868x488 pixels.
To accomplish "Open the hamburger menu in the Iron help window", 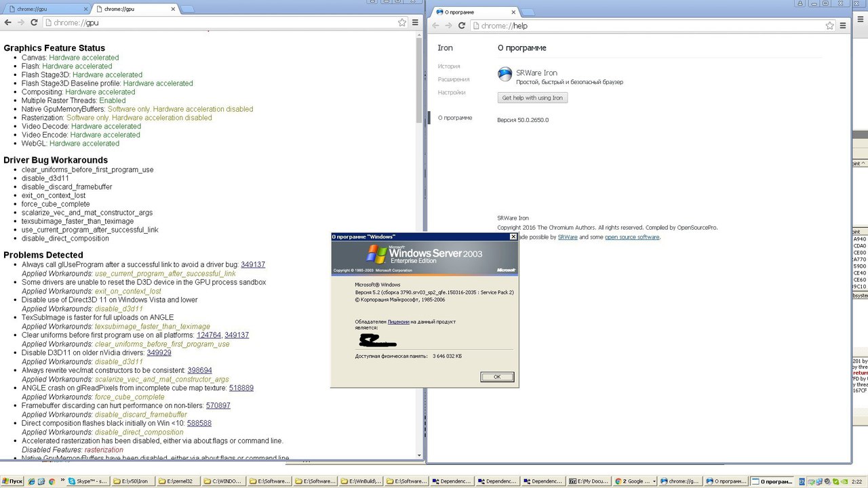I will tap(843, 26).
